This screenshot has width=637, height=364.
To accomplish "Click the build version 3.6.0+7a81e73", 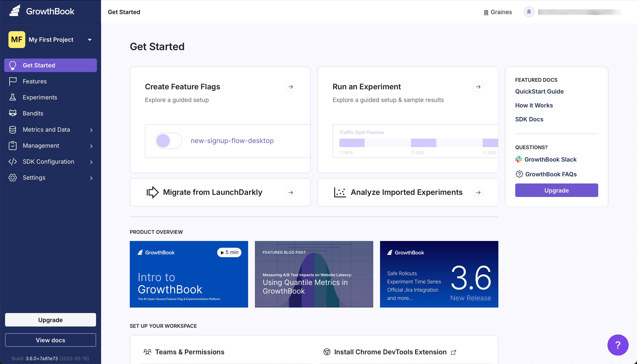I will [x=41, y=358].
